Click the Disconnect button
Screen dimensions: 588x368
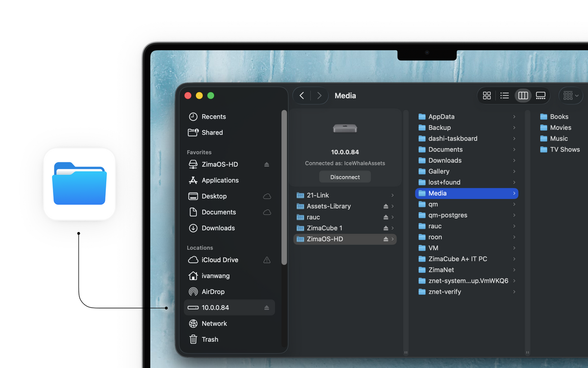pyautogui.click(x=345, y=177)
